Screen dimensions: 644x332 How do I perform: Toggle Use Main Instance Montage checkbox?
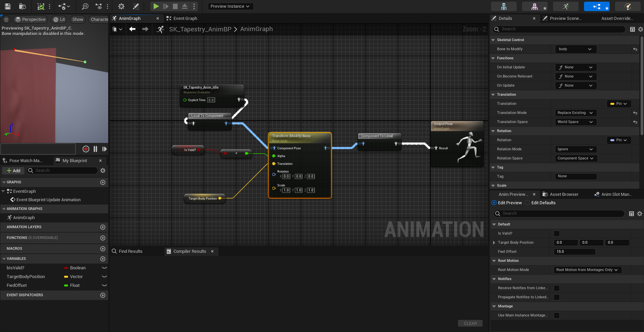click(557, 315)
